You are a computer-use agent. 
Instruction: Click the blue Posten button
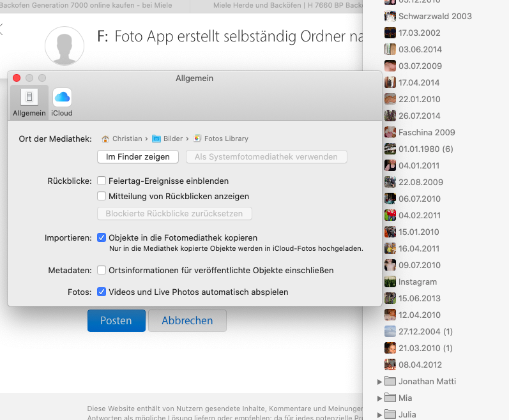point(116,320)
